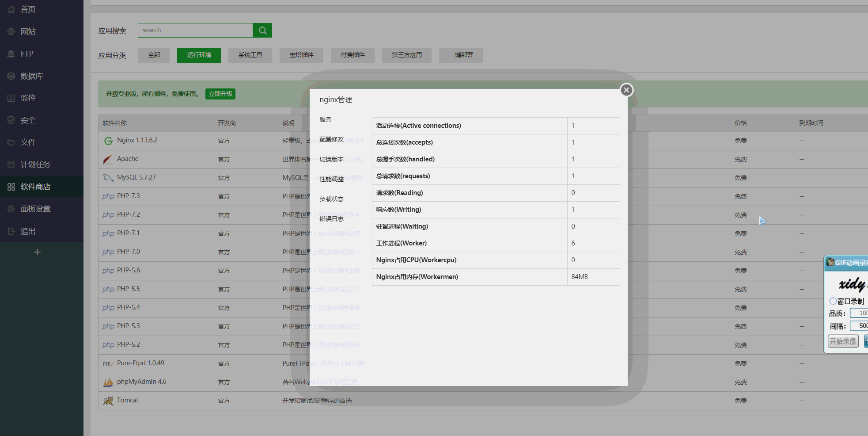Select the 宝塔插件 category filter

click(x=301, y=55)
